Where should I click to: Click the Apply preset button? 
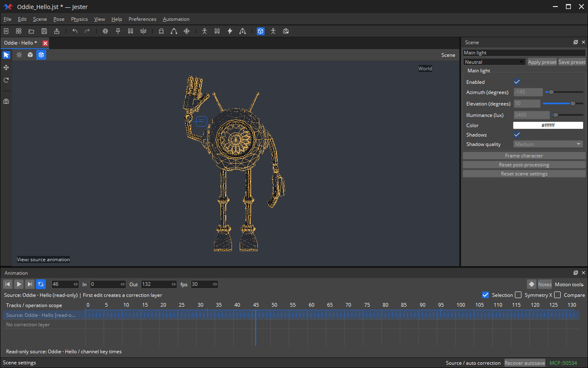[542, 62]
